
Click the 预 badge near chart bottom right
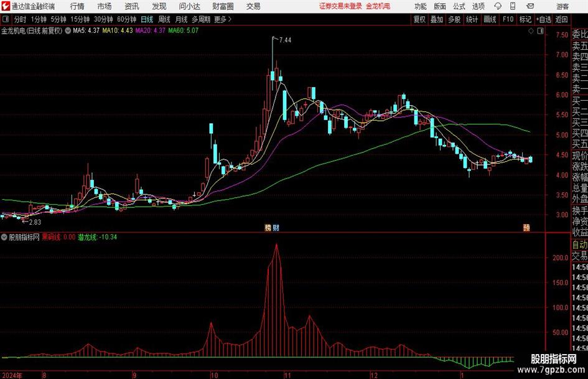coord(526,227)
